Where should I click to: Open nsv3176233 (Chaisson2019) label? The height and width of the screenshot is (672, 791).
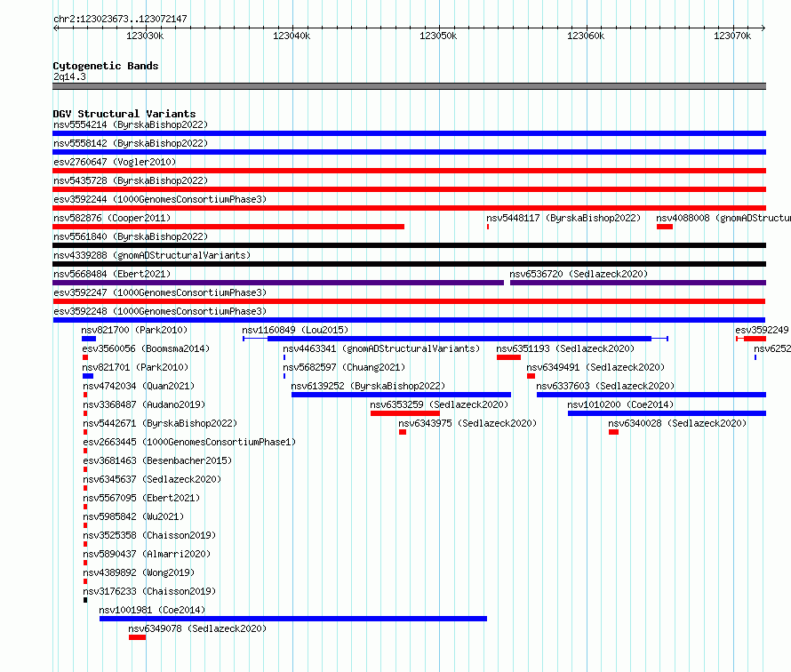pos(150,591)
